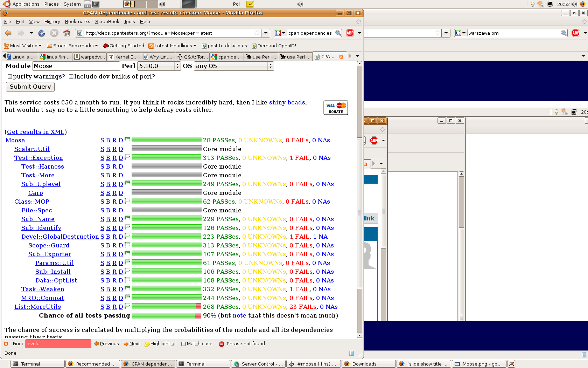This screenshot has height=368, width=588.
Task: Click the Find text field
Action: point(58,344)
